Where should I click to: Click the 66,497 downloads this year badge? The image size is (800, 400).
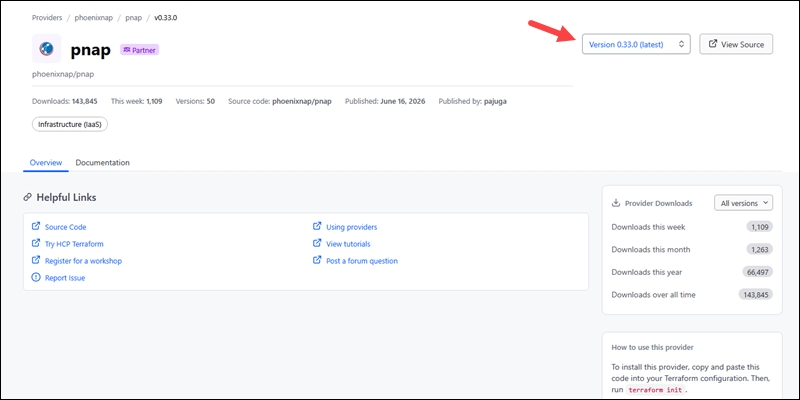[x=758, y=272]
